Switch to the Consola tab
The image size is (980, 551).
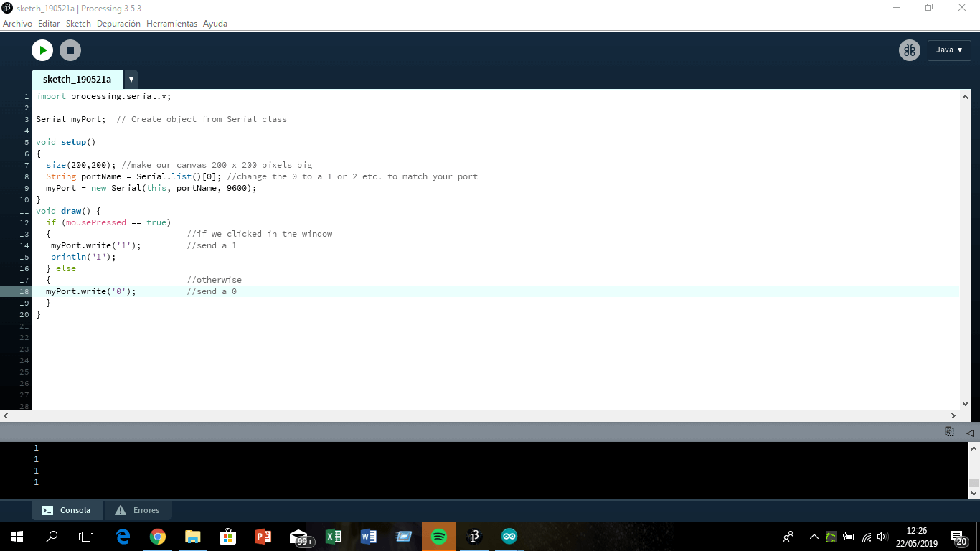67,510
